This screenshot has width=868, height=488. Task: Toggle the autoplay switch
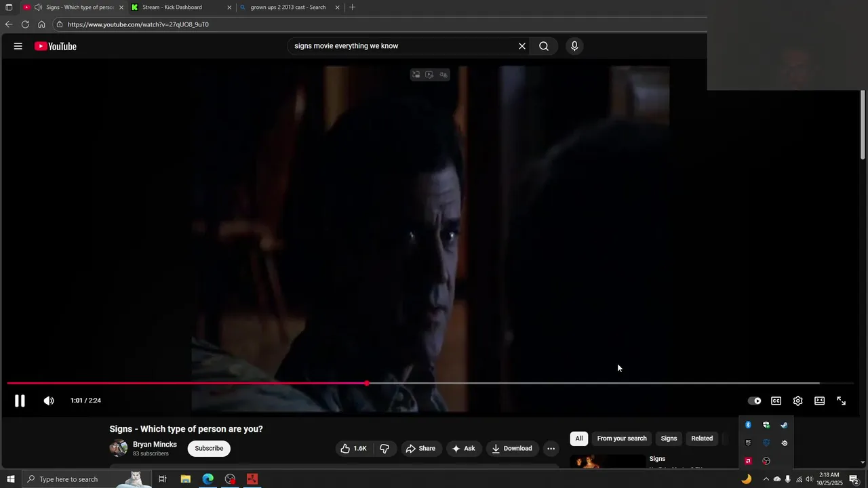(x=754, y=401)
